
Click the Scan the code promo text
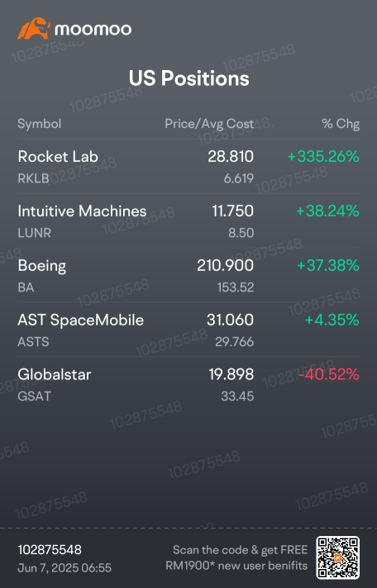[x=236, y=557]
